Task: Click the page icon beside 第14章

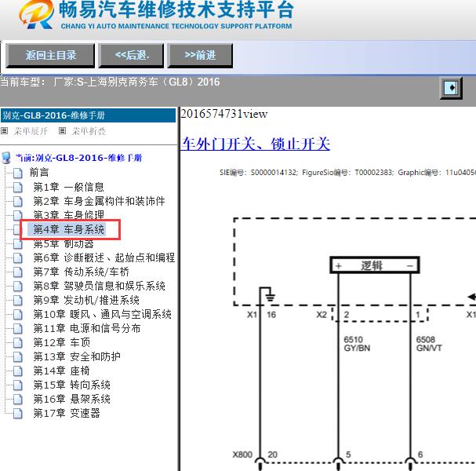Action: 18,371
